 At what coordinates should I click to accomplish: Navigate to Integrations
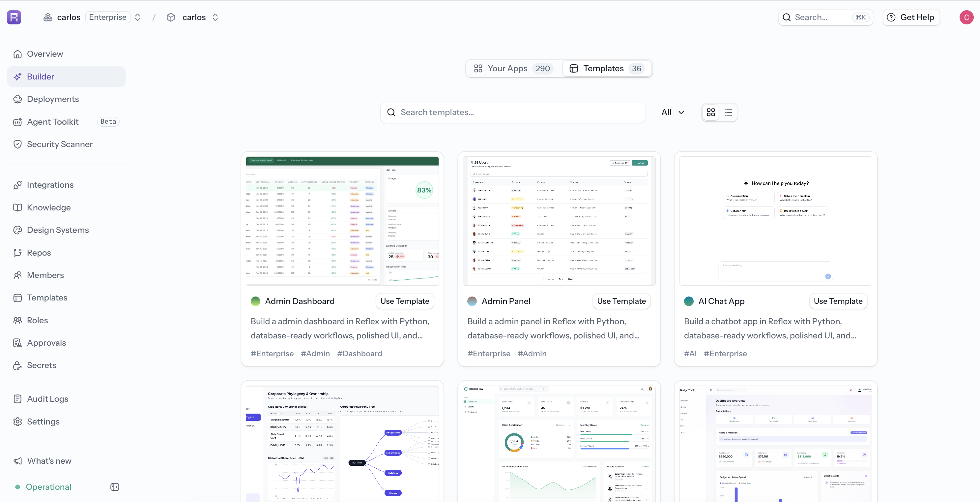tap(66, 185)
